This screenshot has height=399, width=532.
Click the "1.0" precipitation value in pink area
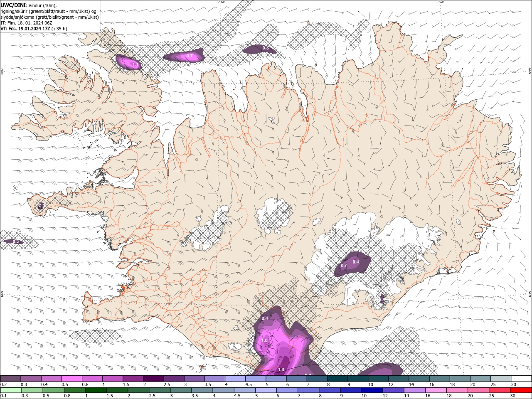[265, 340]
